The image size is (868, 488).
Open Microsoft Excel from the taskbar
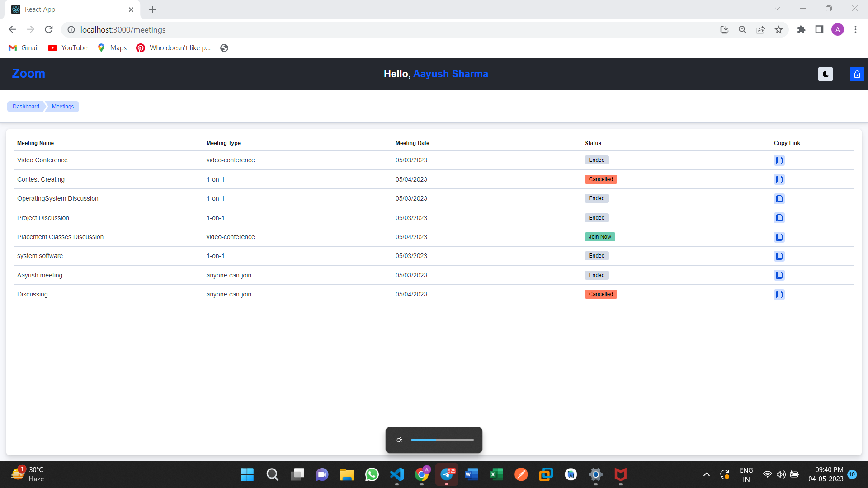(x=496, y=474)
